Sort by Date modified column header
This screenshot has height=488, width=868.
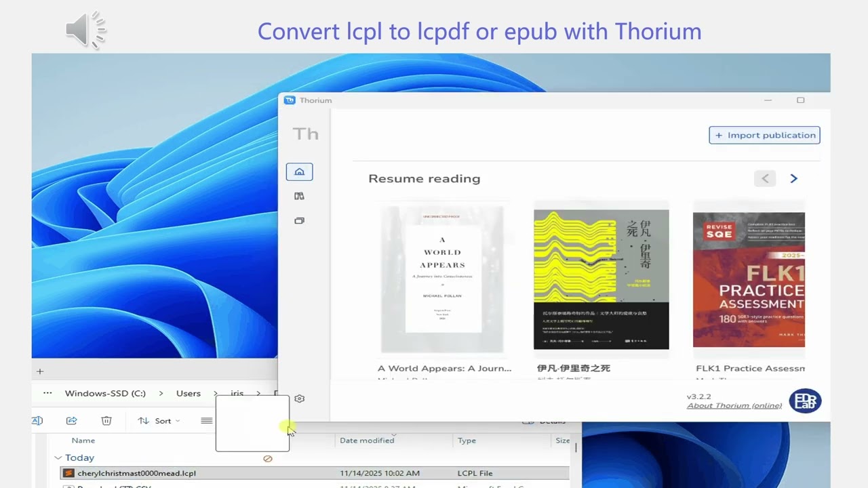(367, 441)
